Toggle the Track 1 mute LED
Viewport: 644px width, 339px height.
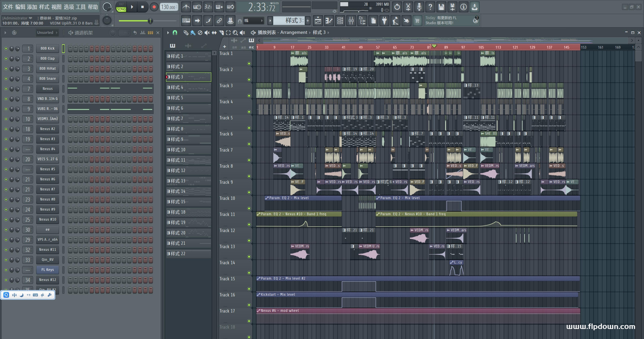click(x=249, y=63)
